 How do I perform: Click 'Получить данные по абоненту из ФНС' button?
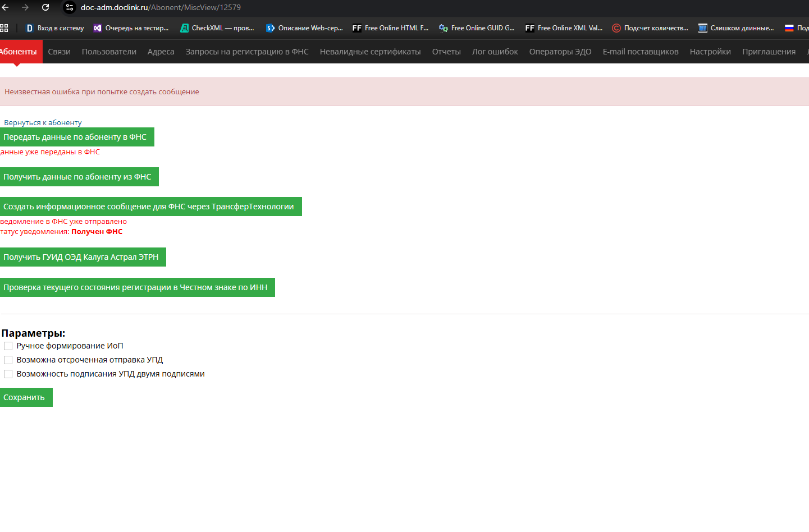point(79,177)
